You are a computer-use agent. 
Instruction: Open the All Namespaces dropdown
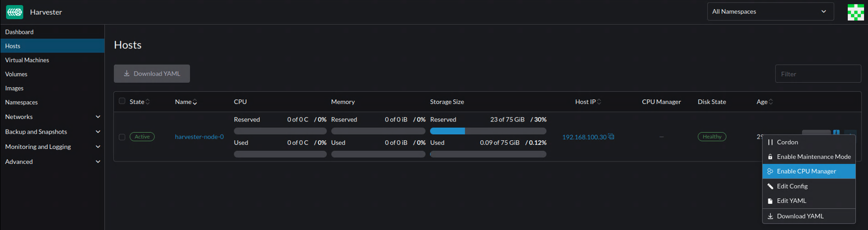pos(770,12)
